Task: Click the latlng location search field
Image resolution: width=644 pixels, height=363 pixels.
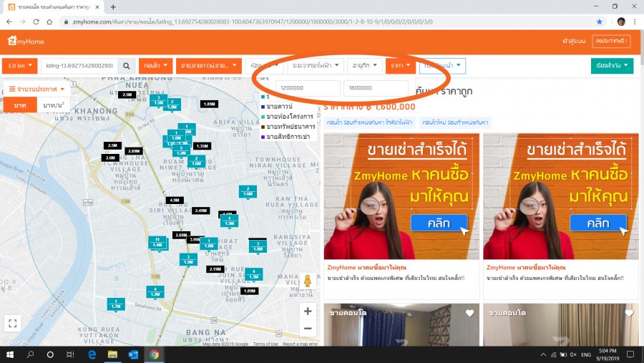Action: tap(79, 66)
